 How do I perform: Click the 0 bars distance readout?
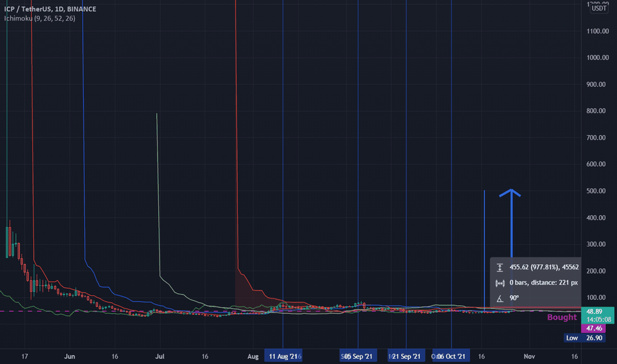point(544,283)
